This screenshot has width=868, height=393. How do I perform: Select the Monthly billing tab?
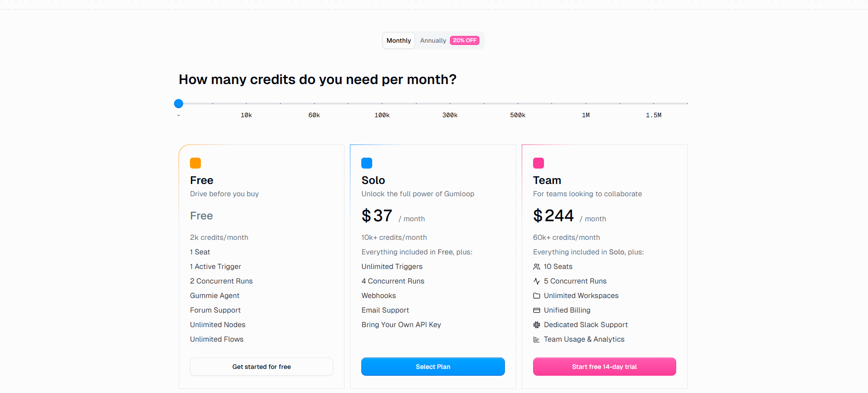click(x=399, y=40)
